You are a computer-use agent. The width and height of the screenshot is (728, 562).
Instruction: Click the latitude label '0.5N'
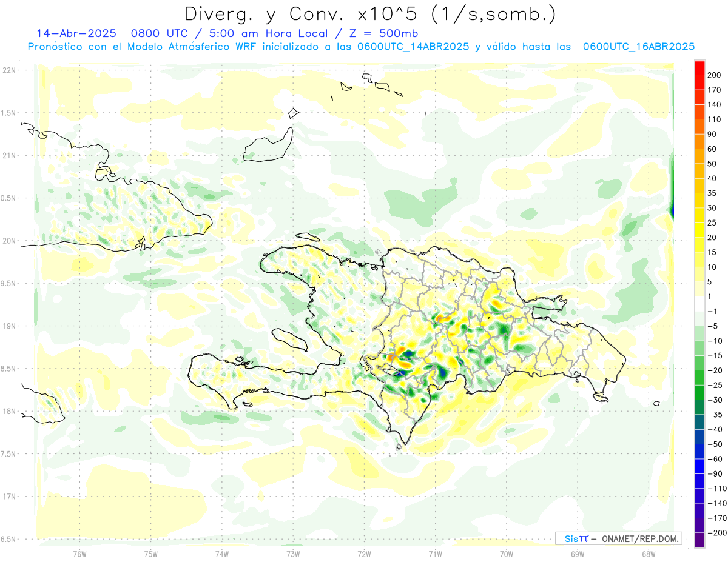click(8, 198)
